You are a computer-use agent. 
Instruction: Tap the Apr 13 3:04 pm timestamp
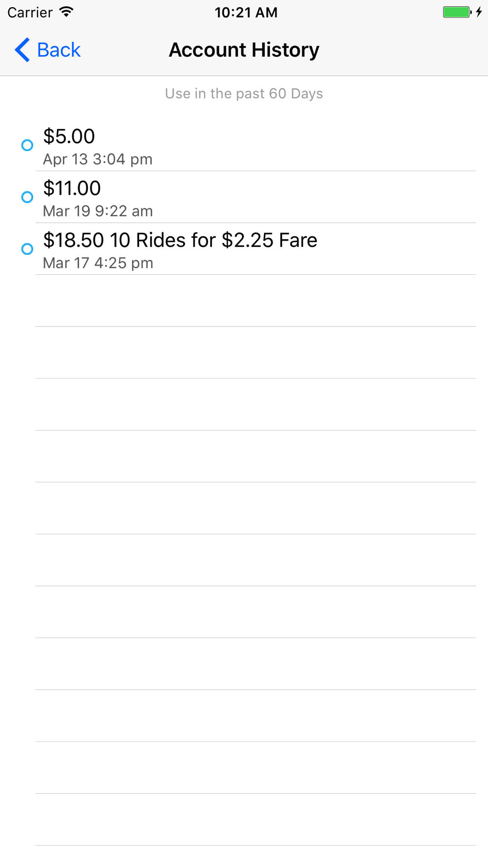click(x=98, y=159)
